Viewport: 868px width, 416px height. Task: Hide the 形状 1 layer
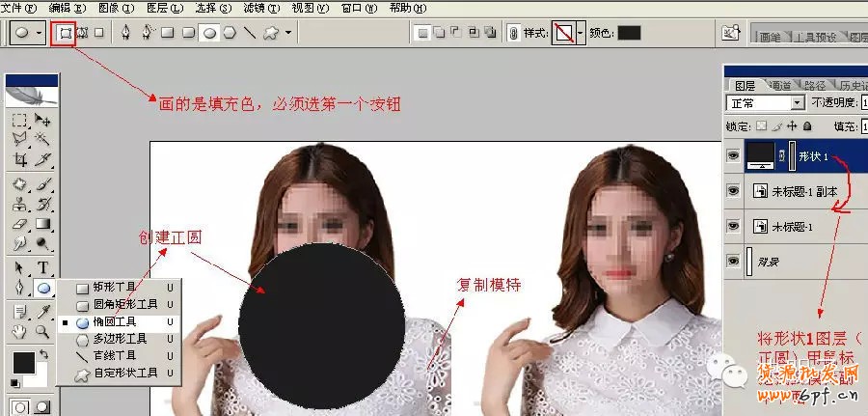[735, 155]
